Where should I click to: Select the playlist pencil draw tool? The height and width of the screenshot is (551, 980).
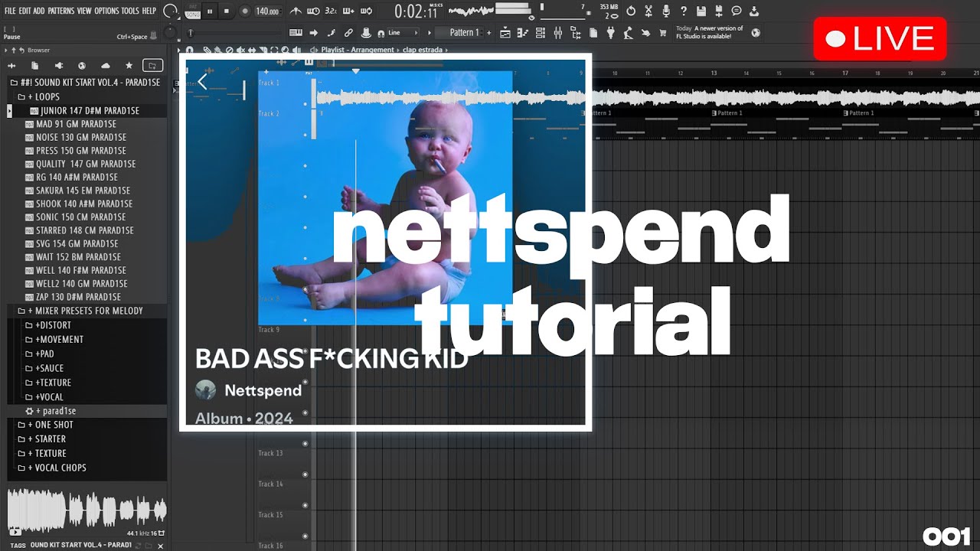point(207,50)
